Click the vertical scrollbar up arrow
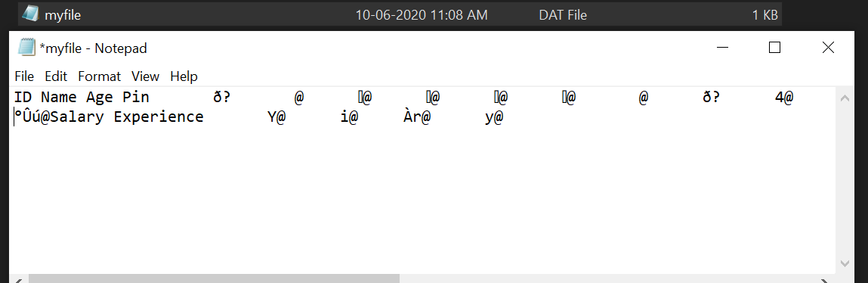868x283 pixels. (845, 99)
